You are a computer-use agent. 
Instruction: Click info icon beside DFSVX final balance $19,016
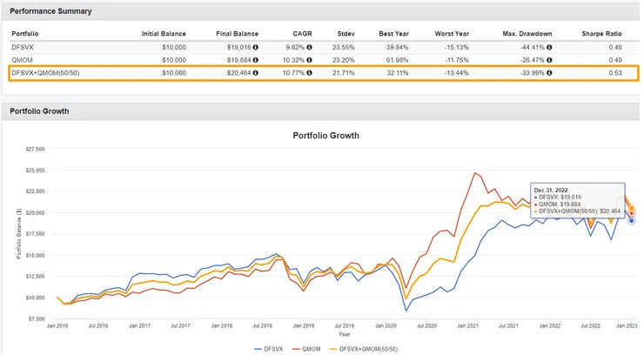tap(256, 49)
